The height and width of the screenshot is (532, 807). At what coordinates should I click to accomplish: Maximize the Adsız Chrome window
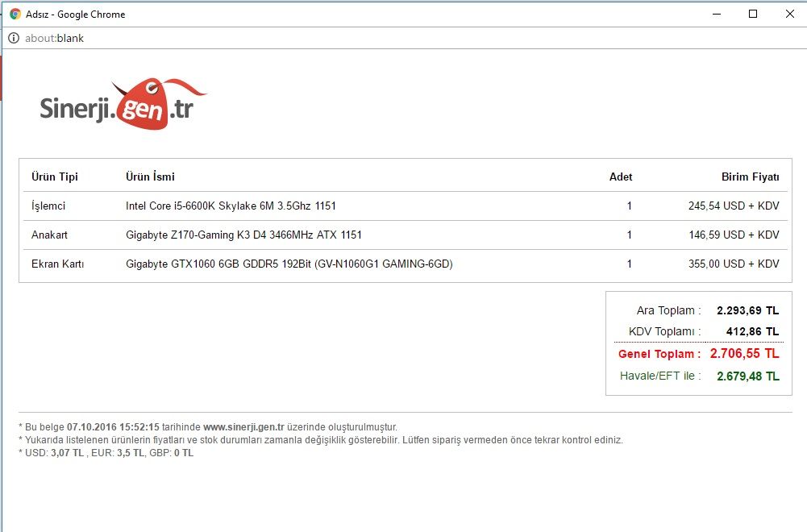(x=753, y=14)
